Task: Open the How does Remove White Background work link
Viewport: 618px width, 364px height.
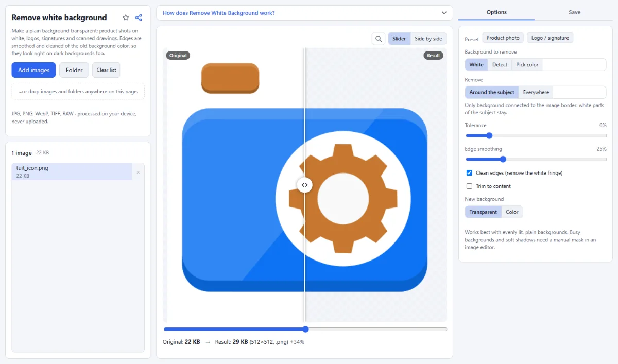Action: tap(218, 13)
